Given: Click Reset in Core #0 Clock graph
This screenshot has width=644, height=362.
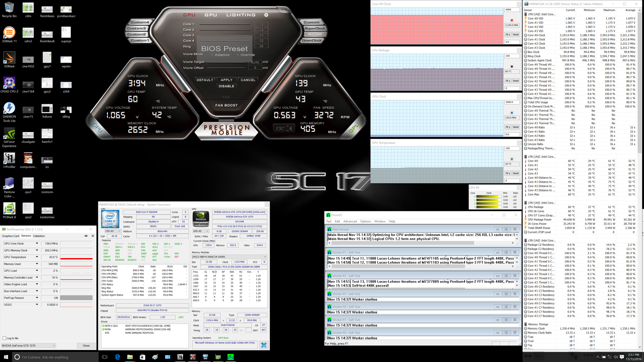Looking at the screenshot, I should (516, 35).
